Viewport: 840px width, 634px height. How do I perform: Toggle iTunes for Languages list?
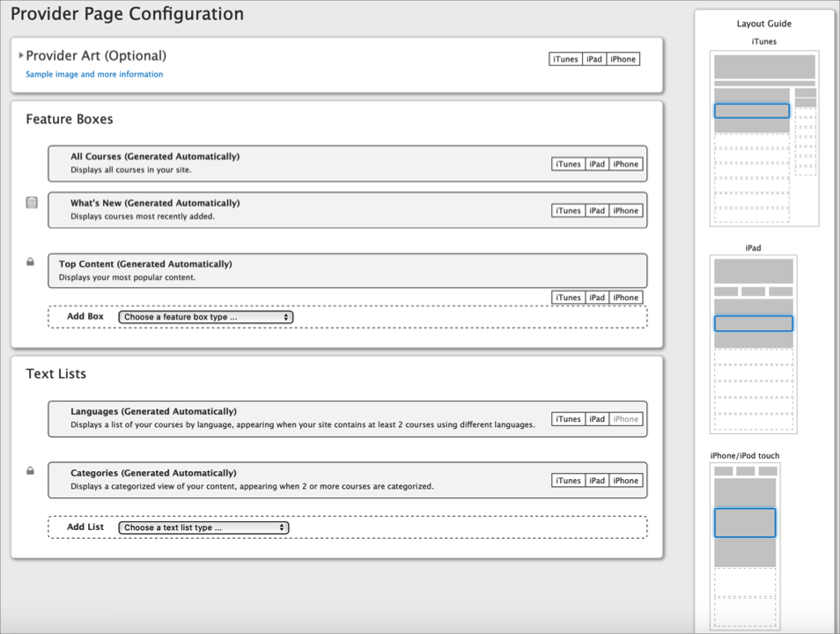pyautogui.click(x=568, y=419)
